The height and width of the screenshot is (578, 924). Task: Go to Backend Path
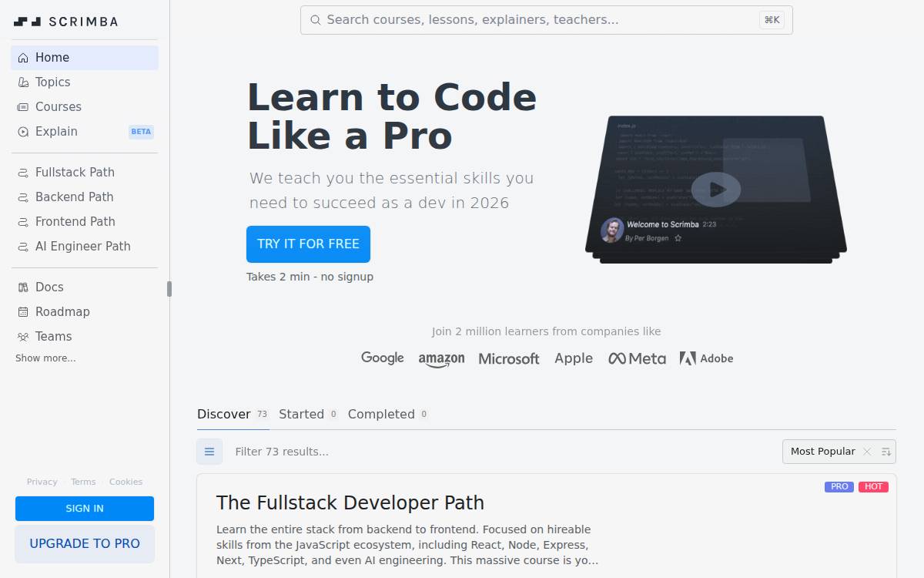coord(85,197)
